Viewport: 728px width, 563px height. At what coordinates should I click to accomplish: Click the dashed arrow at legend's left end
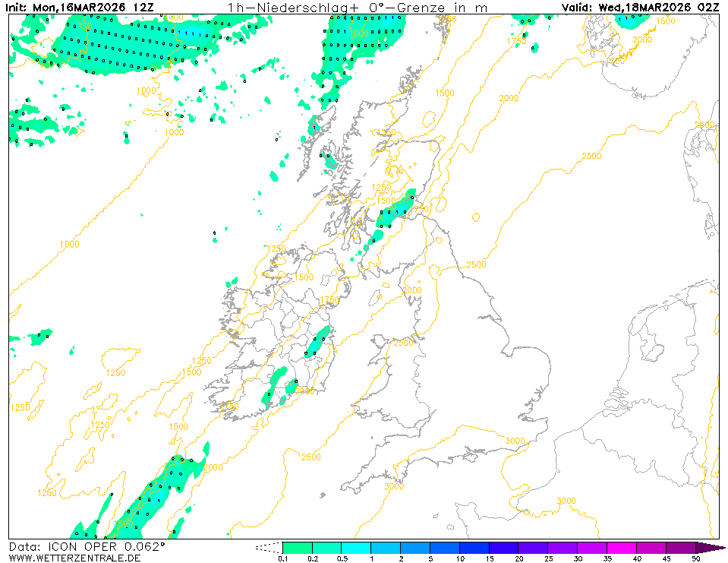268,547
